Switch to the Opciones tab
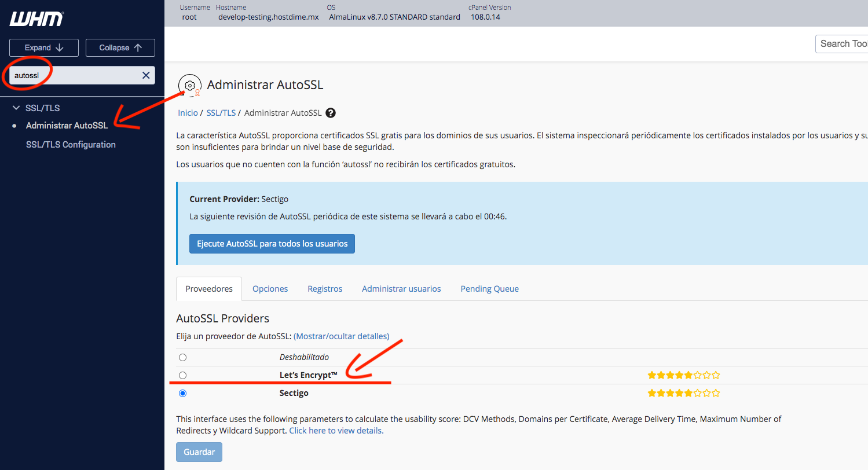The image size is (868, 470). 270,289
